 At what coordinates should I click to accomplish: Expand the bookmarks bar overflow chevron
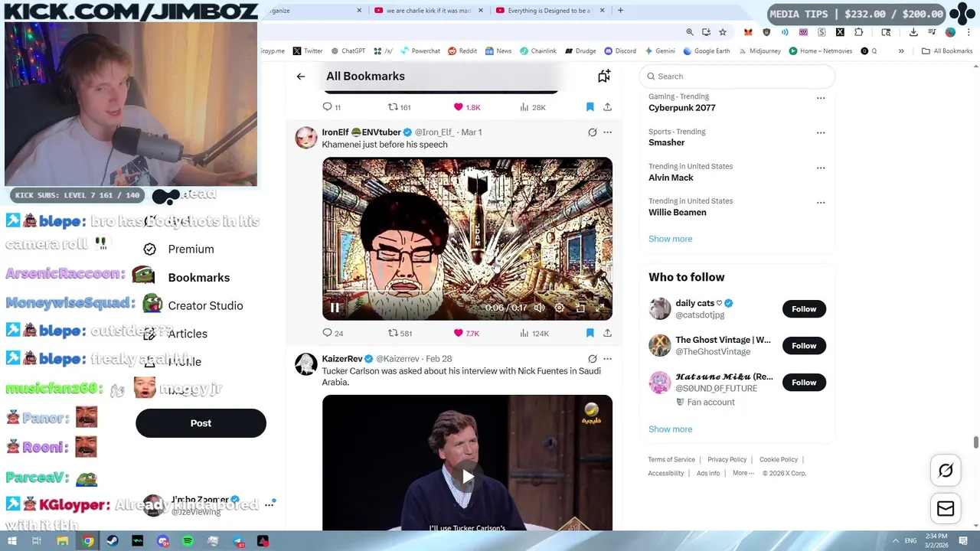(x=901, y=51)
